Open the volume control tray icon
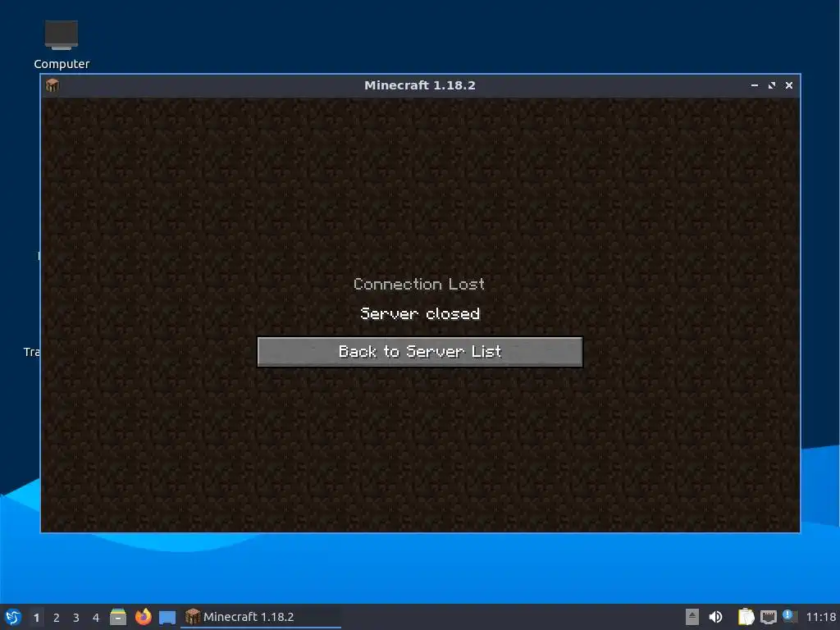 click(x=715, y=617)
